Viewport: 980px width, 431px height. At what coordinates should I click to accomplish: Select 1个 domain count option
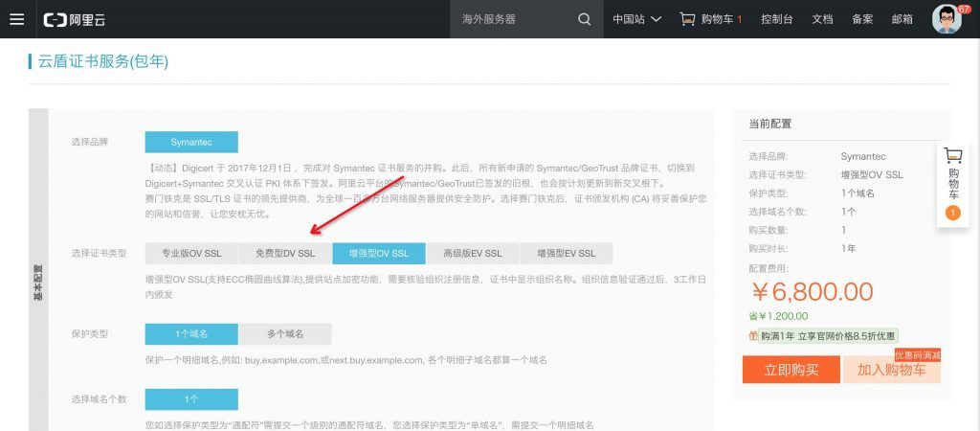coord(191,399)
